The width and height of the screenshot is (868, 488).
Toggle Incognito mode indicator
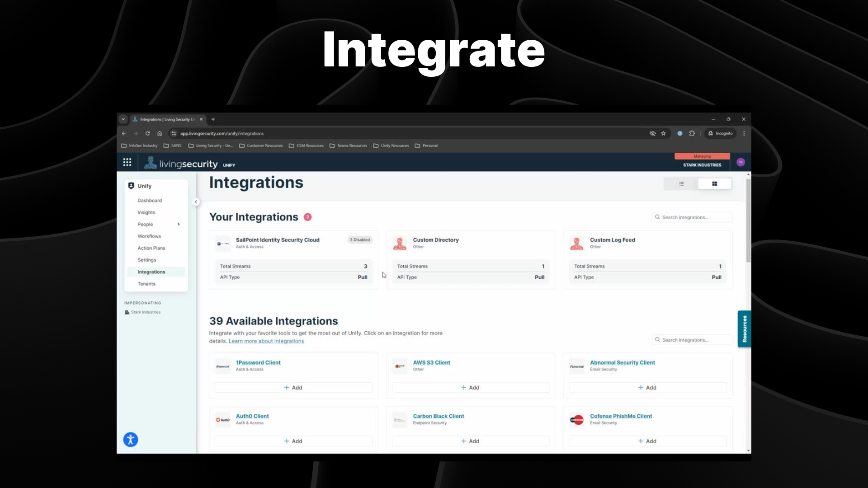pos(722,133)
